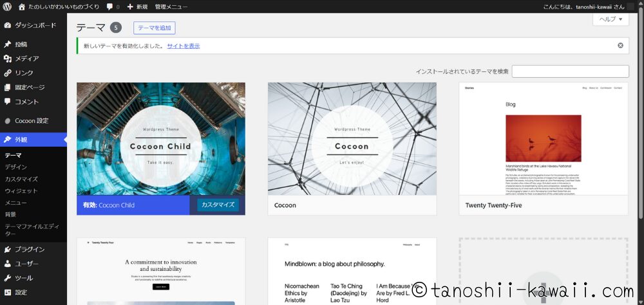Click the テーマを追加 button
The image size is (644, 305).
154,28
